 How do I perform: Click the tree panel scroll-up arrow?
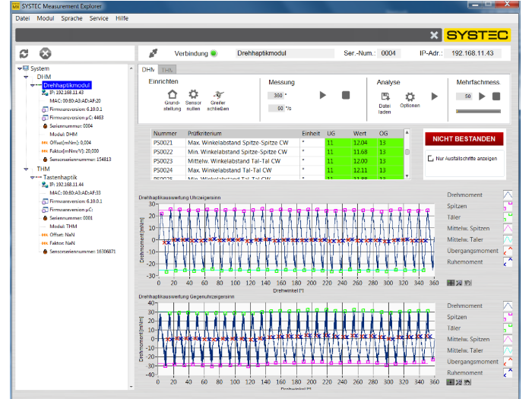click(131, 68)
